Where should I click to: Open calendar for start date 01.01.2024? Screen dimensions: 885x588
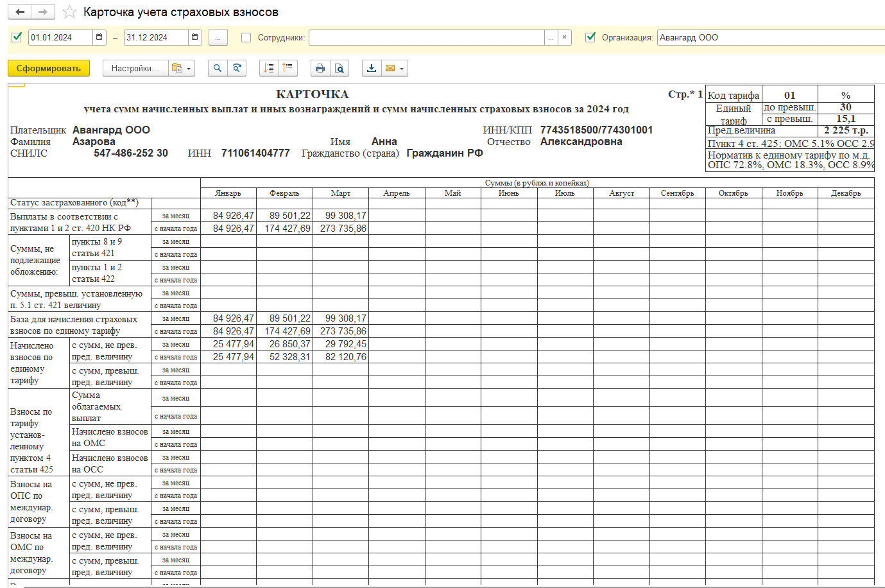tap(99, 37)
